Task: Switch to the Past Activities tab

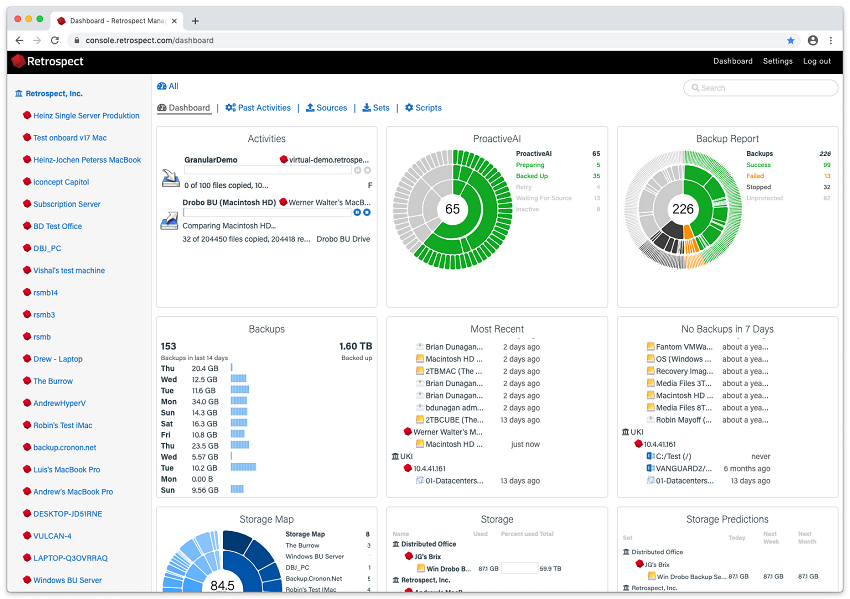Action: (x=258, y=108)
